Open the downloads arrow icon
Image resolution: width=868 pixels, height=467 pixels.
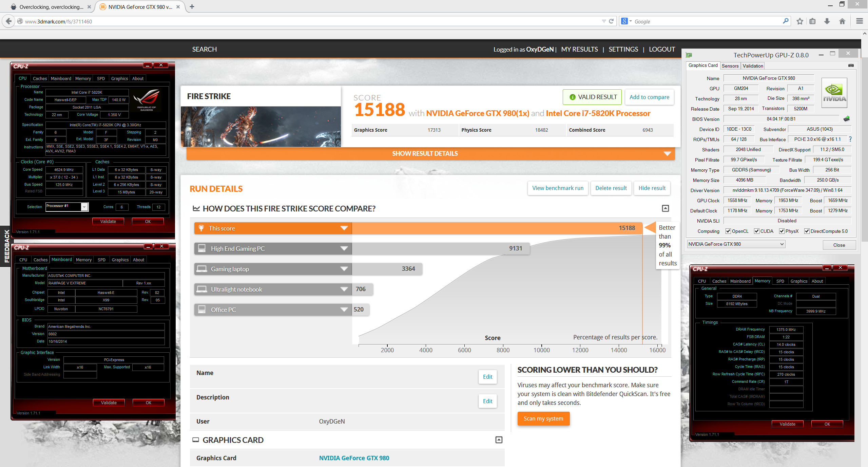pyautogui.click(x=827, y=21)
